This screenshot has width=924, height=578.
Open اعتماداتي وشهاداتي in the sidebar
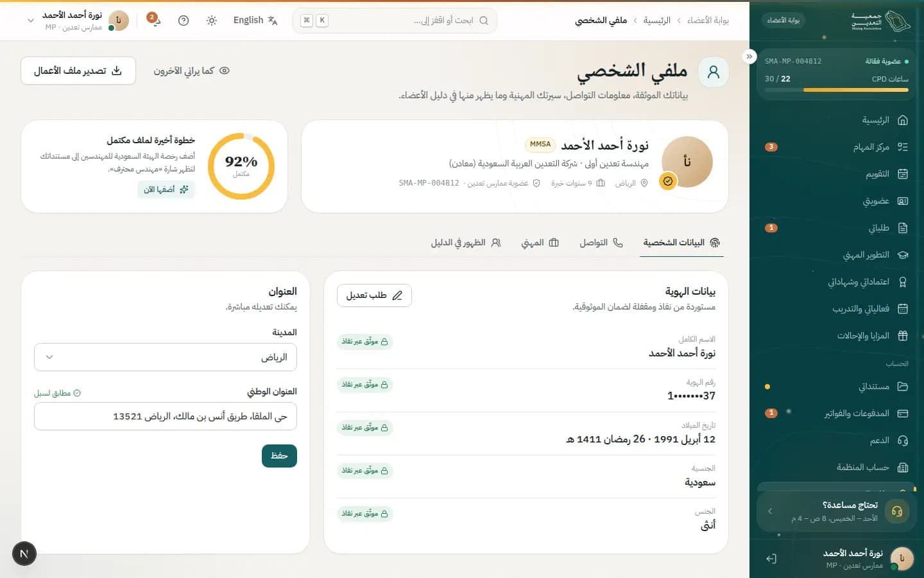[837, 282]
